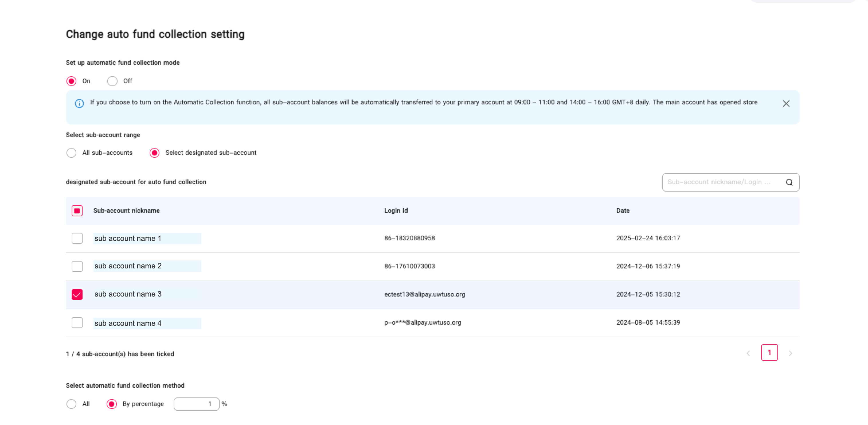Screen dimensions: 868x425
Task: Click nickname 'sub account name 4'
Action: [x=128, y=323]
